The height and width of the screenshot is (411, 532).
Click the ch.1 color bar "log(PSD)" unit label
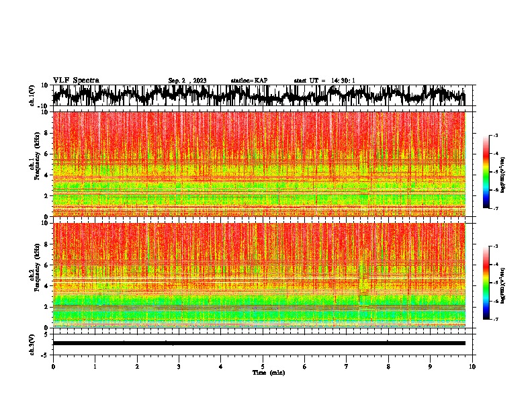click(x=502, y=175)
